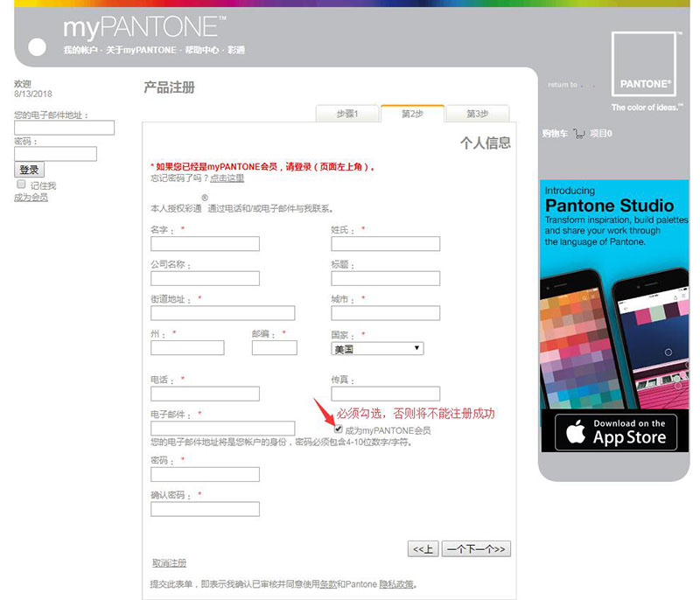Open 我的帐户 in header menu
Screen dimensions: 700x600
(80, 50)
